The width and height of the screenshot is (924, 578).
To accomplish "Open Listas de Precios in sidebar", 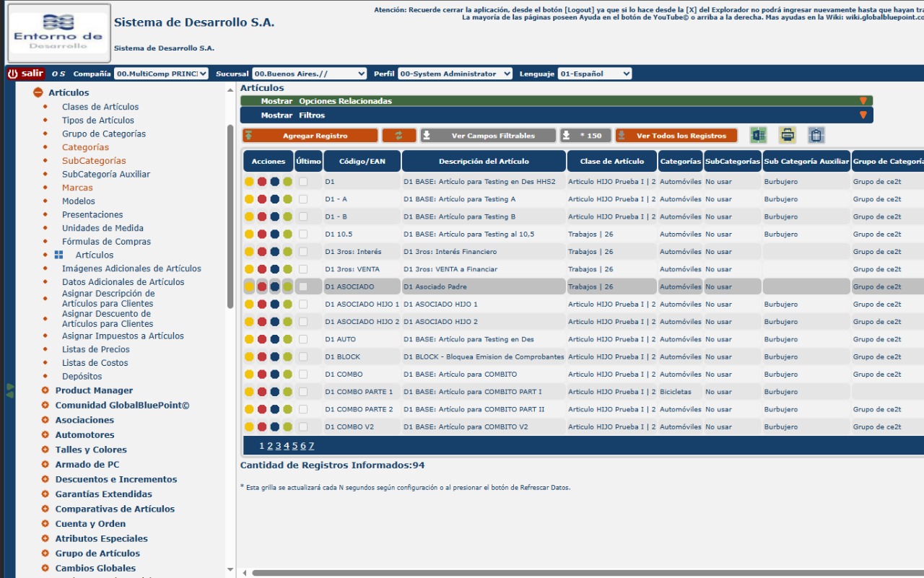I will pyautogui.click(x=95, y=349).
